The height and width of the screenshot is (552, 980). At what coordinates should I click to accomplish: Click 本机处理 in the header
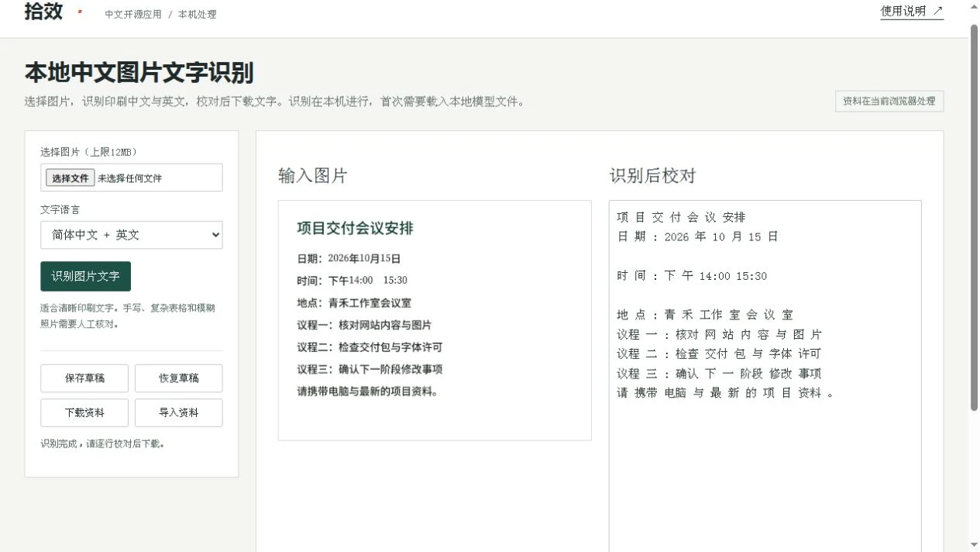198,15
